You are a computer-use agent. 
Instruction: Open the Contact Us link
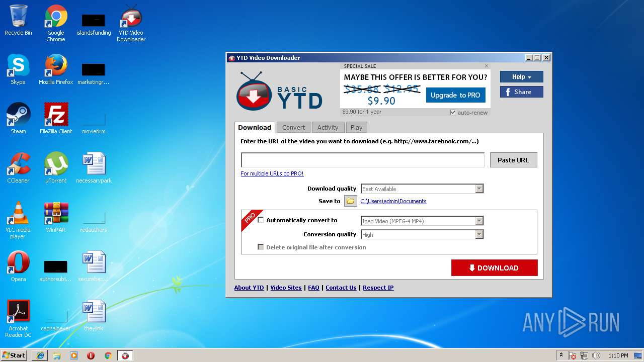[341, 288]
